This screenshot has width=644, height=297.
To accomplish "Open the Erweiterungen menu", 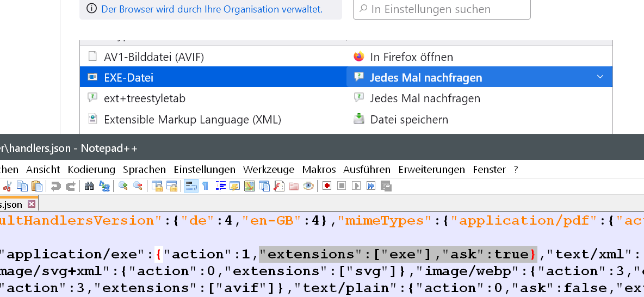I will [431, 169].
